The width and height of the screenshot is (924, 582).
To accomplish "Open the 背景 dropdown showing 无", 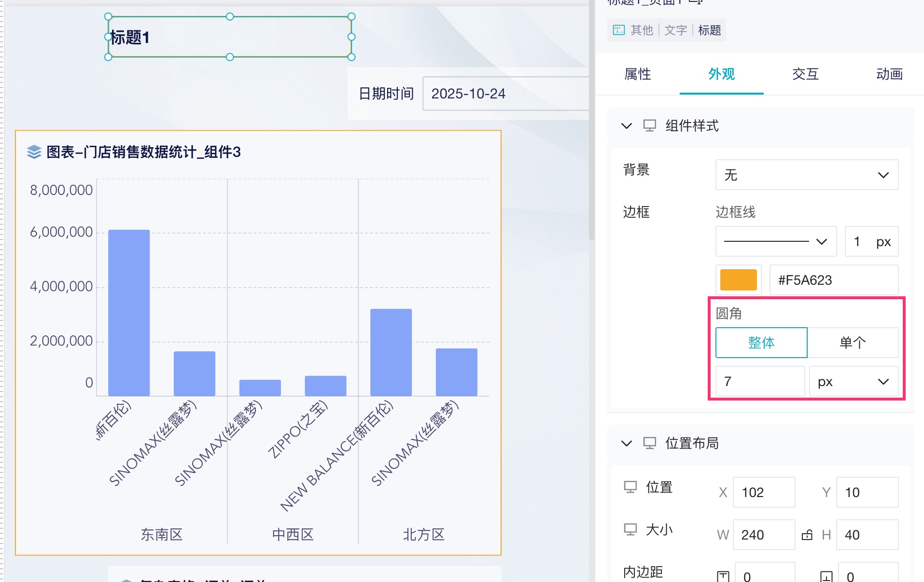I will [x=807, y=175].
